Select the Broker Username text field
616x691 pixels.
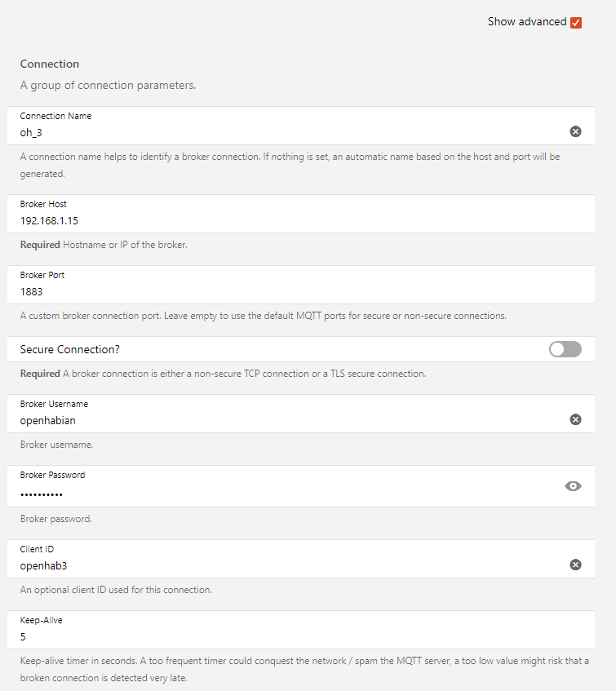286,420
